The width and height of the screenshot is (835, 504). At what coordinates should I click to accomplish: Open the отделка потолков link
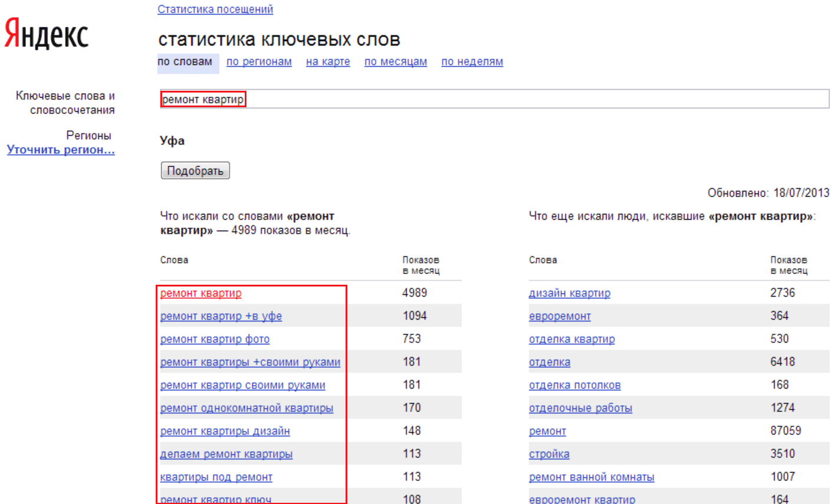[x=575, y=386]
